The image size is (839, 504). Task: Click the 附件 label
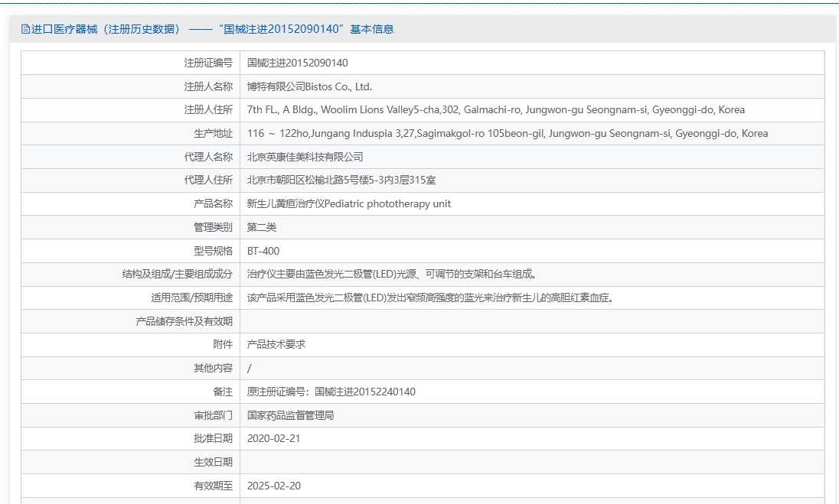pyautogui.click(x=223, y=344)
